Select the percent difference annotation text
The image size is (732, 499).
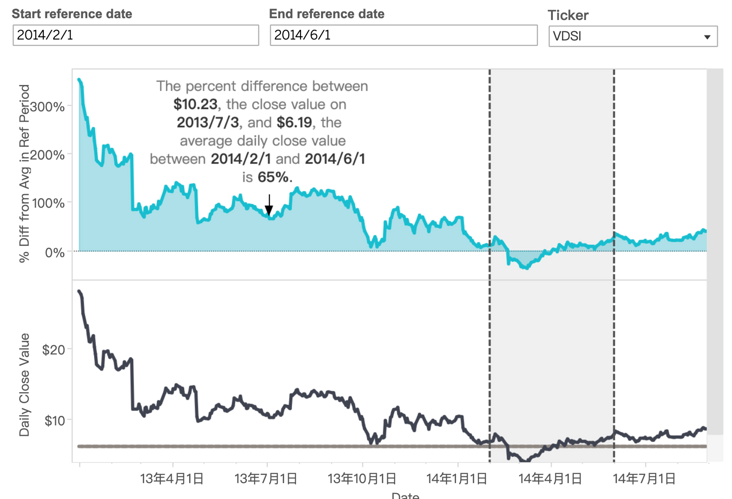[x=260, y=131]
